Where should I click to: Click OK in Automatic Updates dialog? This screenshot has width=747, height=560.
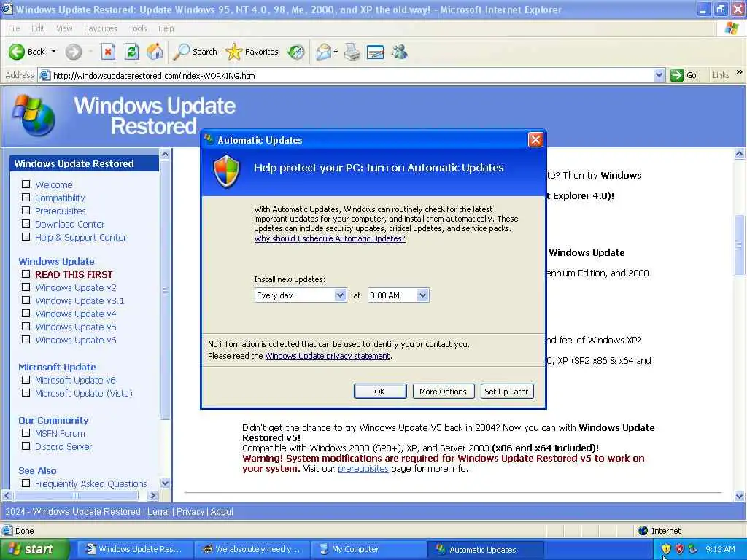pos(379,392)
